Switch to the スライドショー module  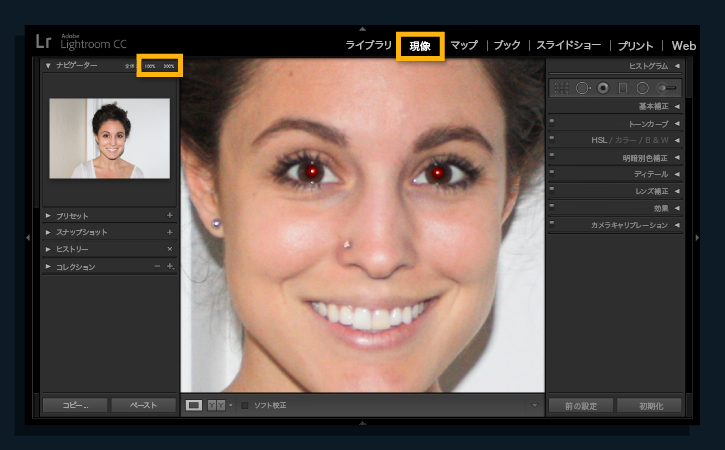click(568, 45)
